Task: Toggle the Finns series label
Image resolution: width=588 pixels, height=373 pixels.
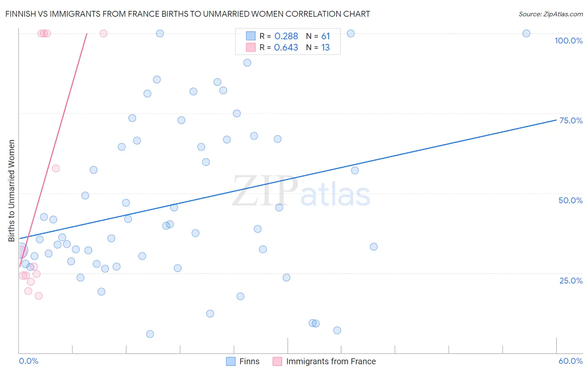Action: [x=249, y=361]
